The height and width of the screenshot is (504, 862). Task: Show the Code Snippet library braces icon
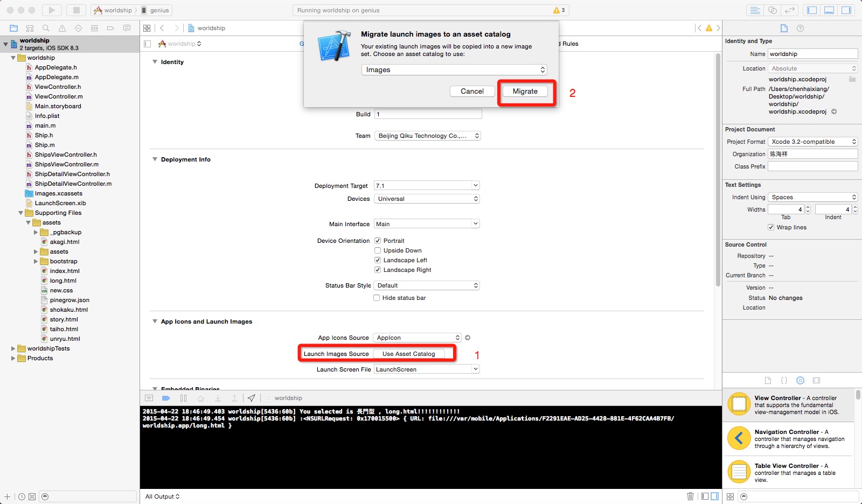point(784,380)
